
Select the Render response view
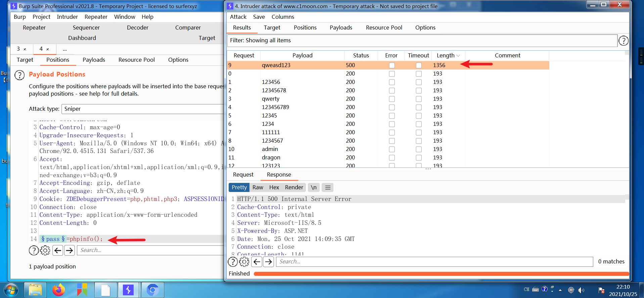coord(294,188)
